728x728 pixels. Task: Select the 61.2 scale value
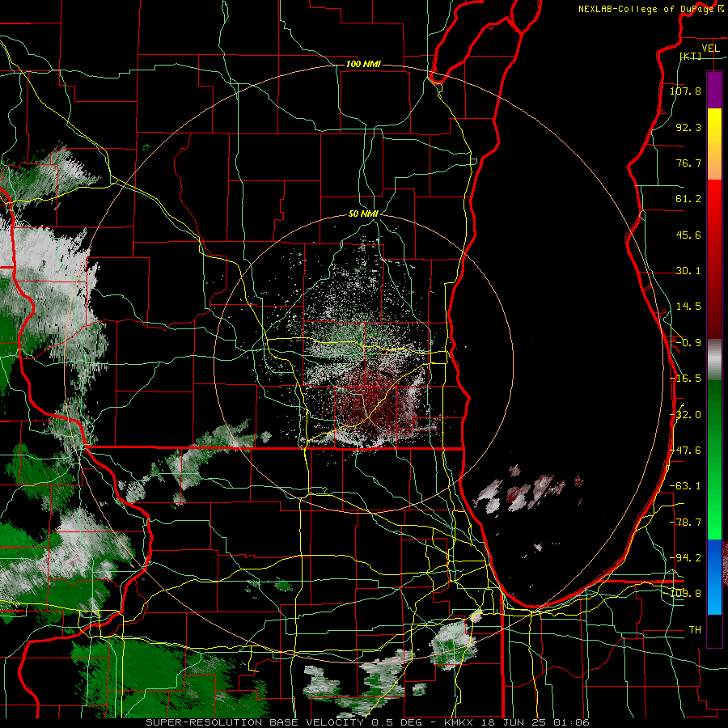[688, 199]
